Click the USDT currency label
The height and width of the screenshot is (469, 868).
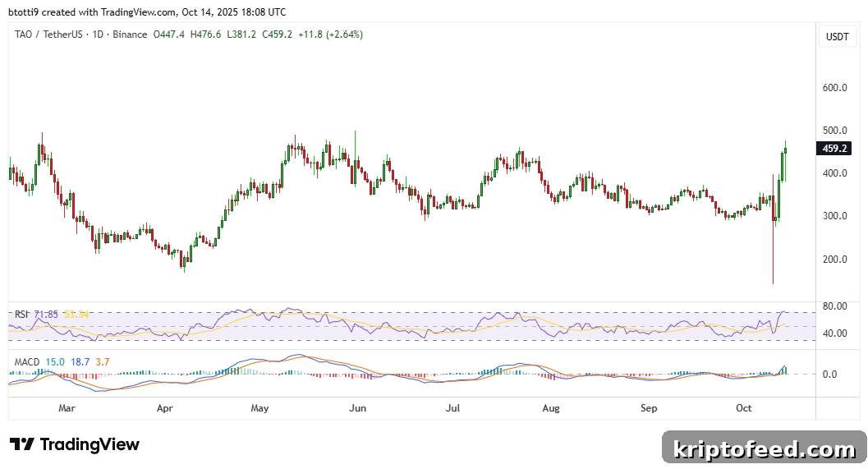(837, 37)
